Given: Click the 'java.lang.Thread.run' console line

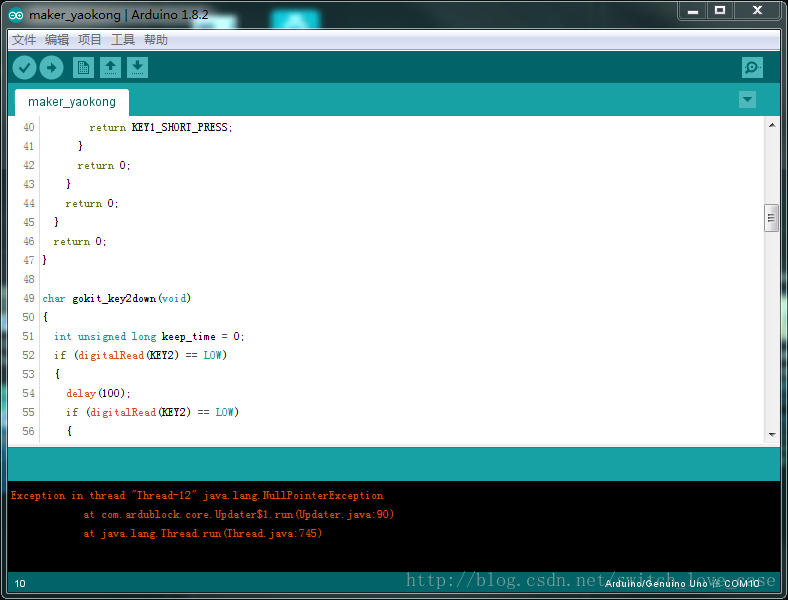Looking at the screenshot, I should click(203, 534).
